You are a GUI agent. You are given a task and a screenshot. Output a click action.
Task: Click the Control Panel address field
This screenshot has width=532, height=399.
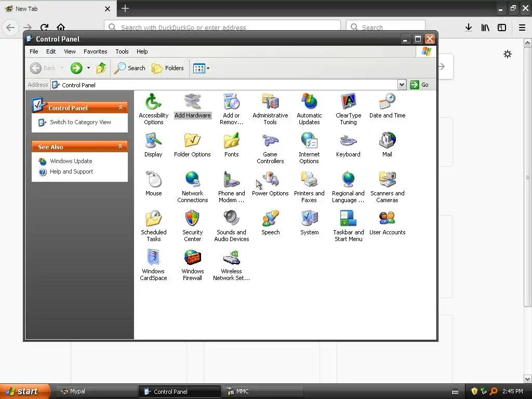pos(224,85)
